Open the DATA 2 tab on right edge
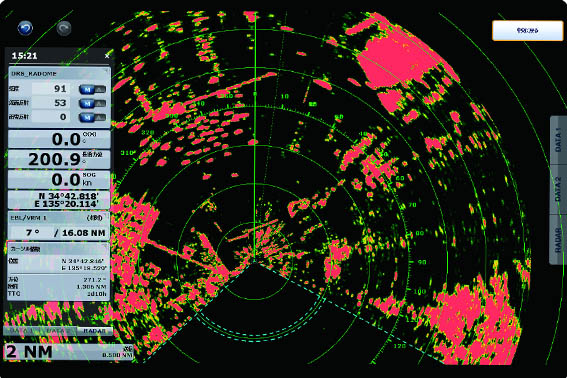Image resolution: width=567 pixels, height=378 pixels. tap(558, 189)
